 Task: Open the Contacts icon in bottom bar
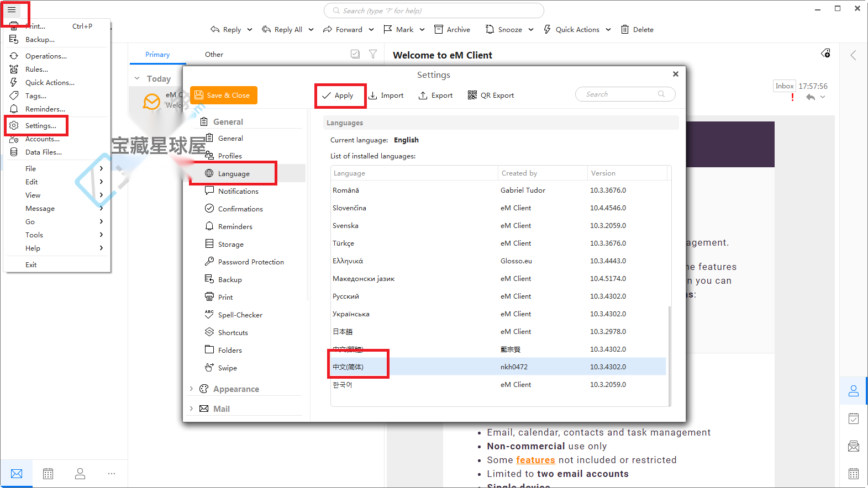[80, 474]
